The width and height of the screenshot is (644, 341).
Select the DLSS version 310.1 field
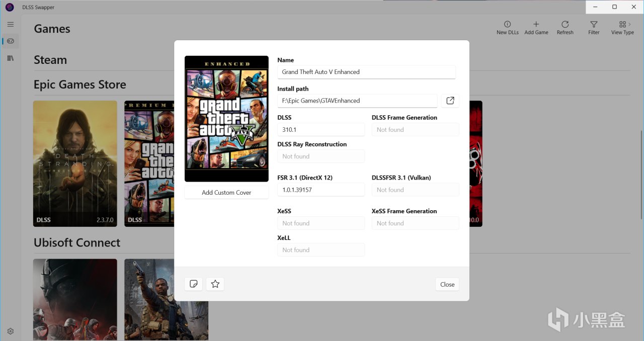point(321,129)
